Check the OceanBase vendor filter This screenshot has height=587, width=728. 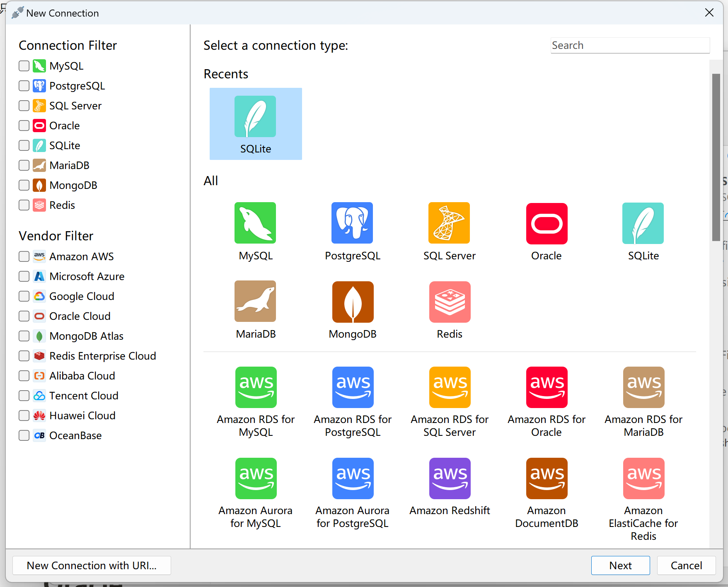pos(24,435)
